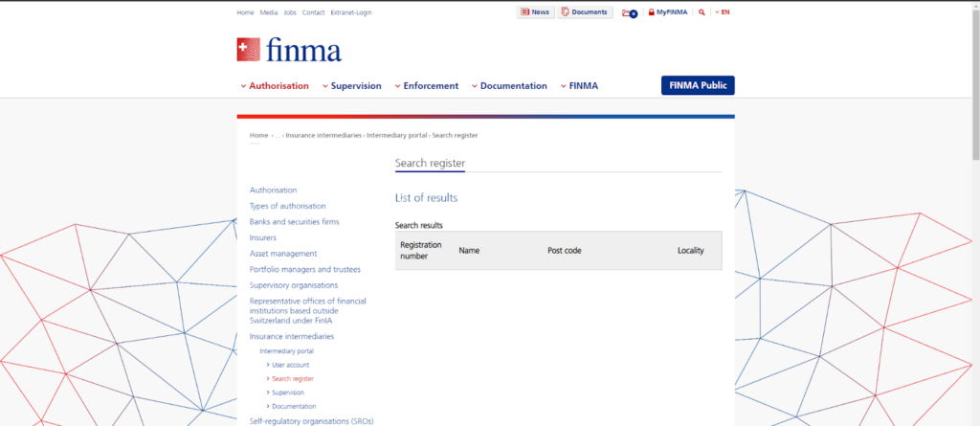The height and width of the screenshot is (426, 980).
Task: Open the News button
Action: (x=535, y=11)
